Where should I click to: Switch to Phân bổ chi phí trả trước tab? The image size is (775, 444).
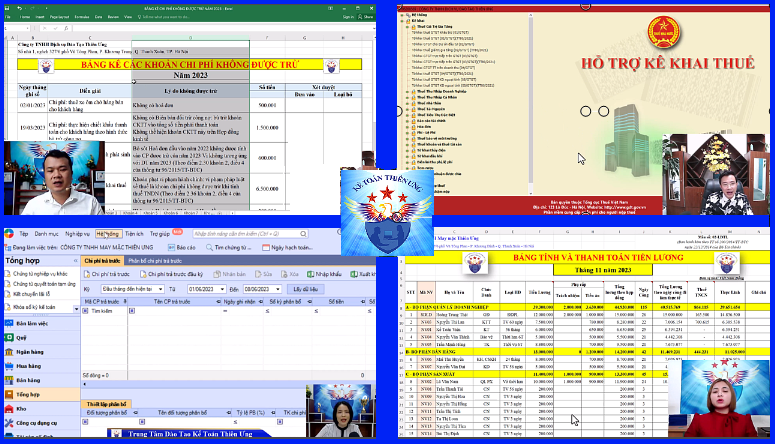(x=155, y=261)
